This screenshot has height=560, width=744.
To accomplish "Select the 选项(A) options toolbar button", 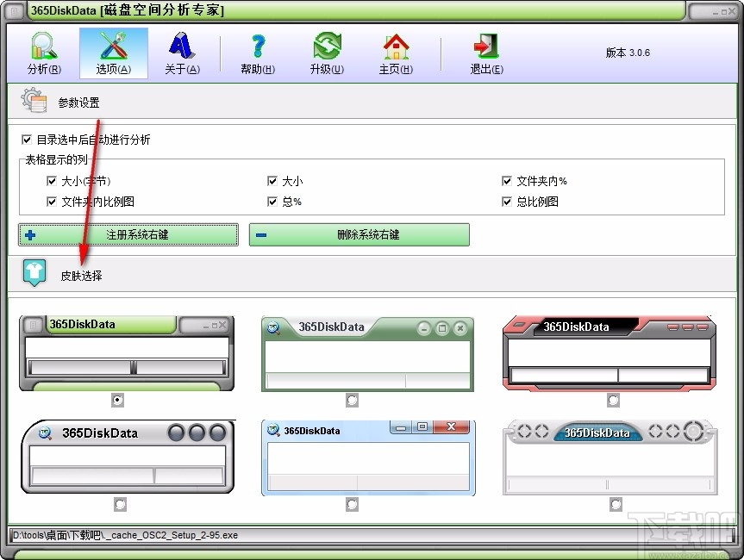I will [x=114, y=53].
